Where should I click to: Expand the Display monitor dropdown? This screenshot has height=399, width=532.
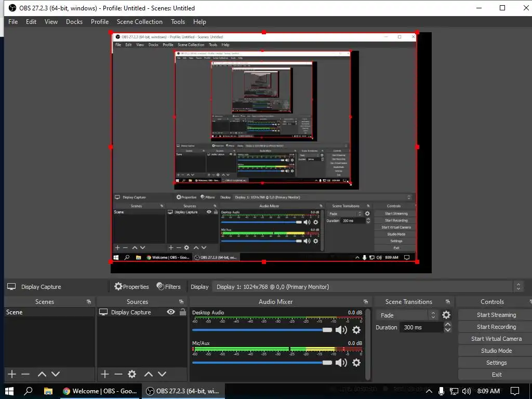coord(368,287)
